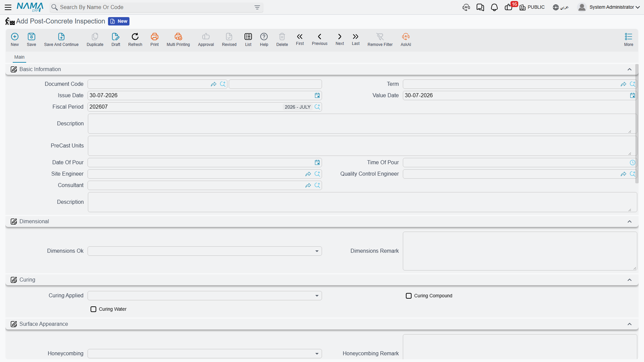The width and height of the screenshot is (644, 362).
Task: Open Value Date calendar picker
Action: tap(633, 96)
